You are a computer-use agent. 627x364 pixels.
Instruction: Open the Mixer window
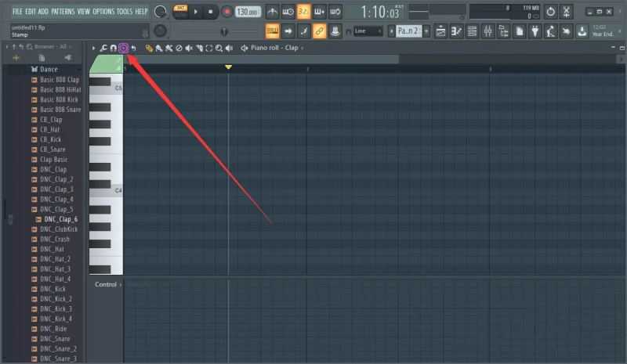pyautogui.click(x=487, y=31)
